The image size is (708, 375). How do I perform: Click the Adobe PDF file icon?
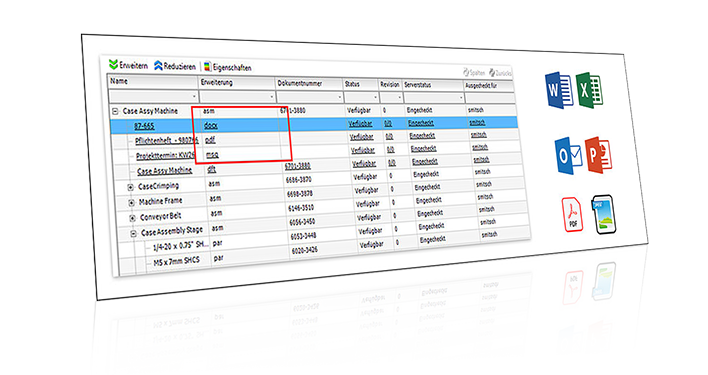pyautogui.click(x=572, y=214)
